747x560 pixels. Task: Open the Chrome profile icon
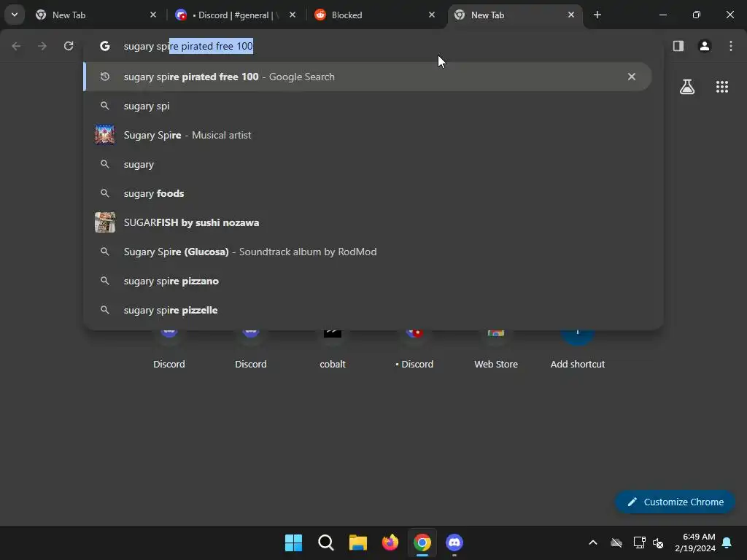[x=705, y=46]
